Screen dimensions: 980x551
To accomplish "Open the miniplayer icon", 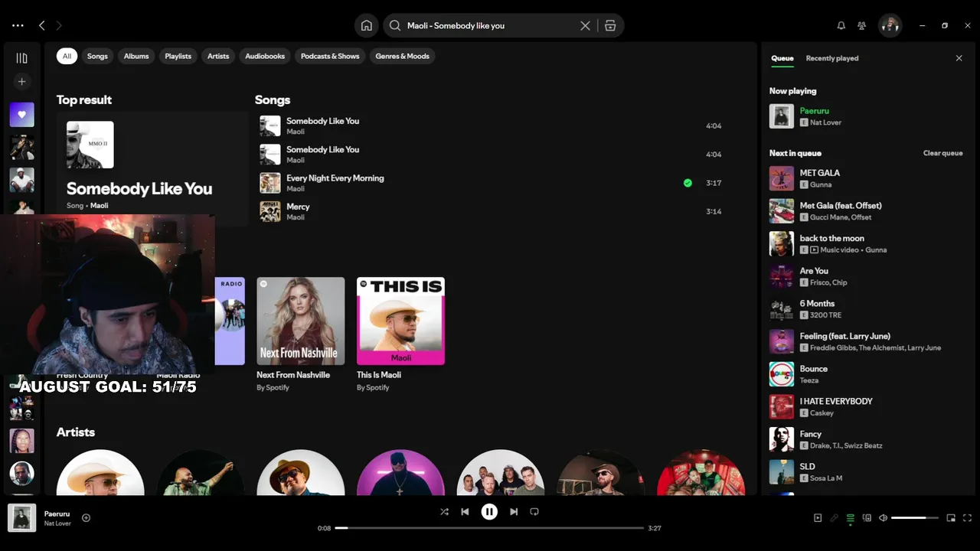I will (x=951, y=518).
